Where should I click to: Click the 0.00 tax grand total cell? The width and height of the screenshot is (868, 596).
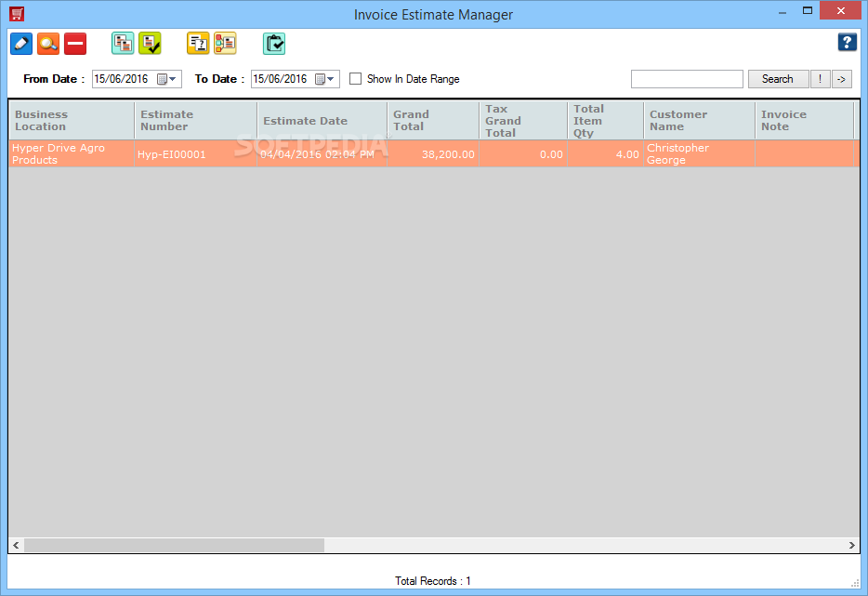[523, 154]
